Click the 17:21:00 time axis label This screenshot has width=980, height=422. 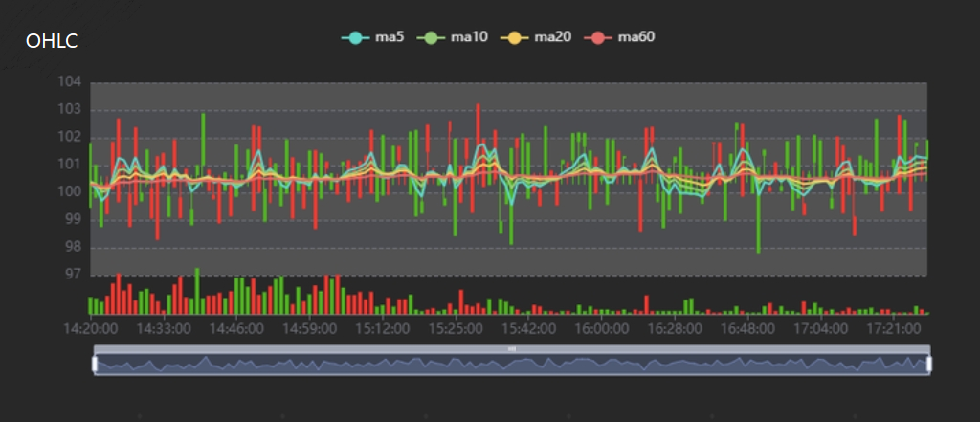point(892,328)
